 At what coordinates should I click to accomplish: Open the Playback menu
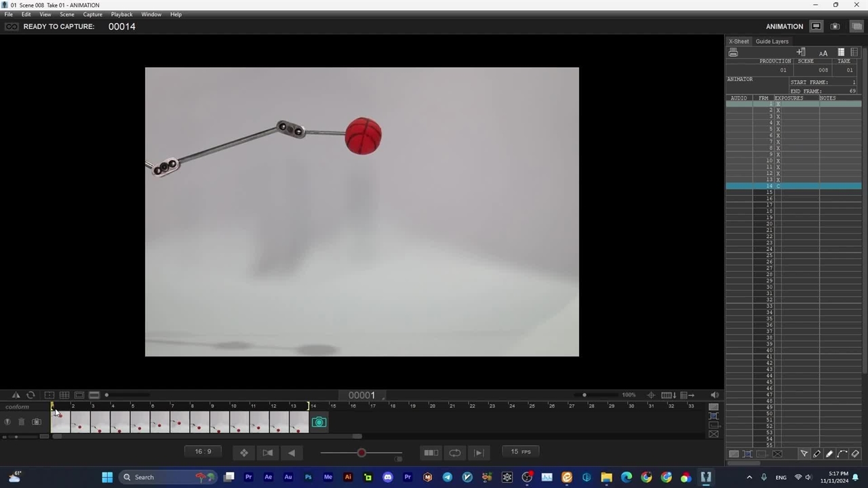(122, 14)
